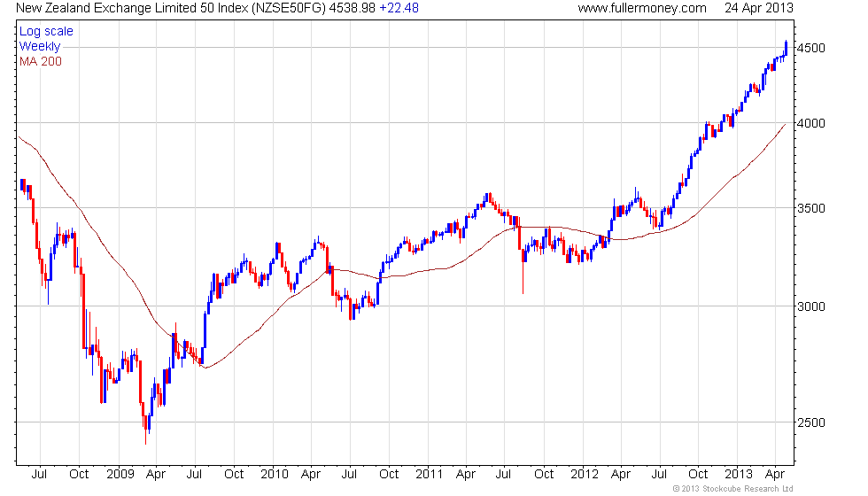Click the ticker symbol (NZSE50FG)
Screen dimensions: 868x496
coord(289,8)
